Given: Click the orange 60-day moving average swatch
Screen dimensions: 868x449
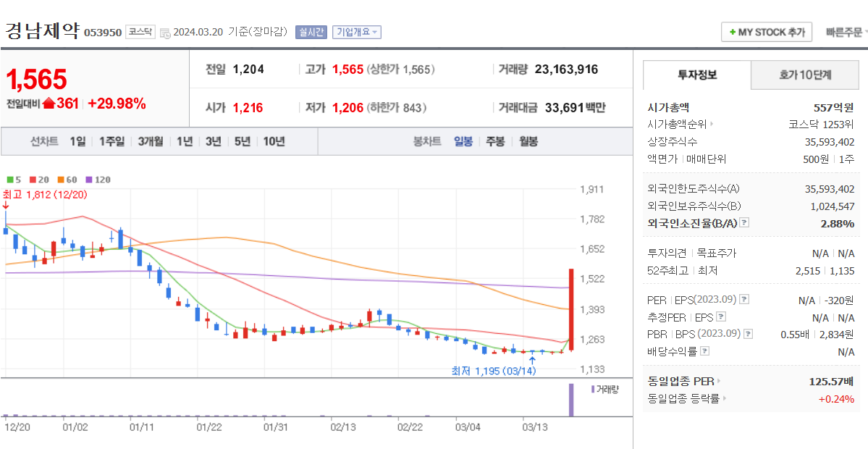Looking at the screenshot, I should click(60, 180).
